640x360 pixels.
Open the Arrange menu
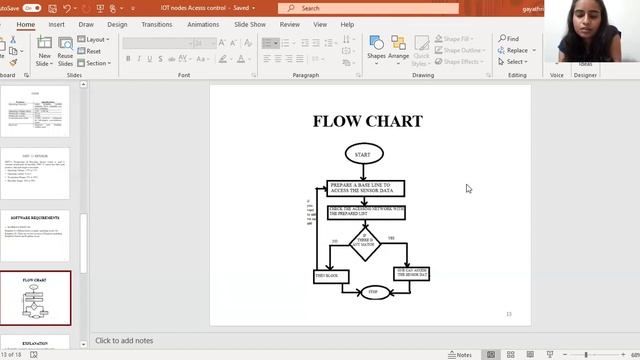398,50
